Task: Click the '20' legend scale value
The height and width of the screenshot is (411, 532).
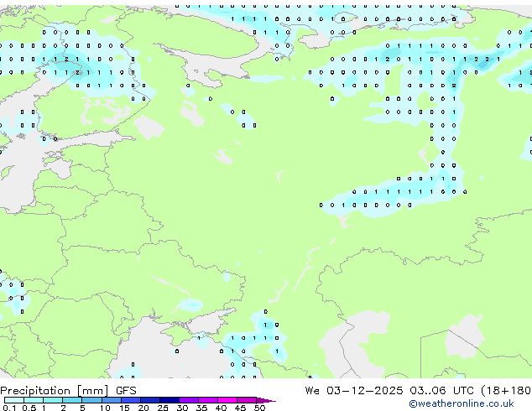Action: coord(143,408)
